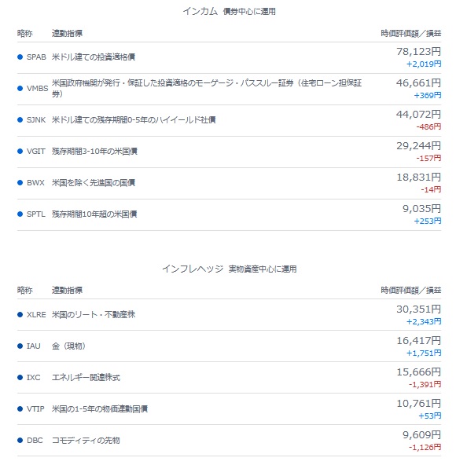Select the blue dot beside SJNK
Image resolution: width=456 pixels, height=476 pixels.
click(20, 120)
